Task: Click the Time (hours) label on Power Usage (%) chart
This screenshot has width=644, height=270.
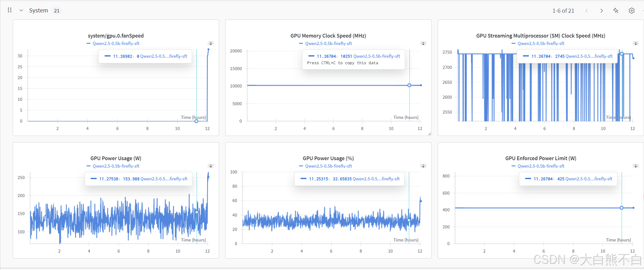Action: 406,240
